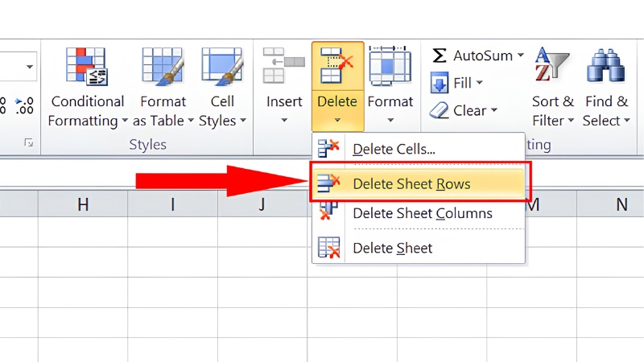Viewport: 644px width, 362px height.
Task: Click the Cell Styles icon
Action: pyautogui.click(x=222, y=67)
